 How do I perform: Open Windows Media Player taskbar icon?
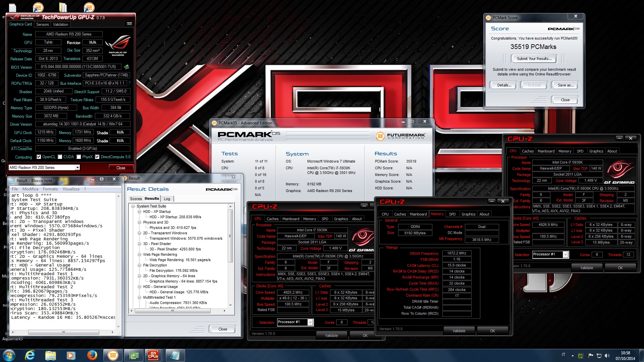point(71,355)
